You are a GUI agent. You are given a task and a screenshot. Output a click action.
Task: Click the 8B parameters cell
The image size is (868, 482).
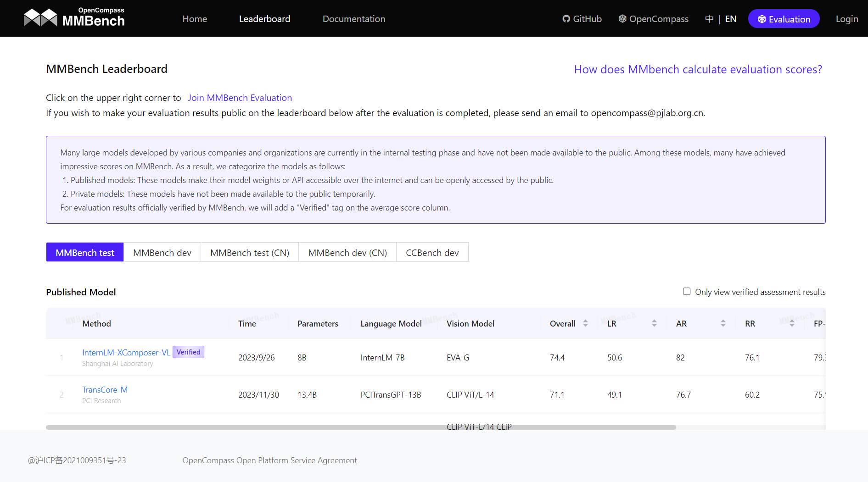(x=302, y=357)
